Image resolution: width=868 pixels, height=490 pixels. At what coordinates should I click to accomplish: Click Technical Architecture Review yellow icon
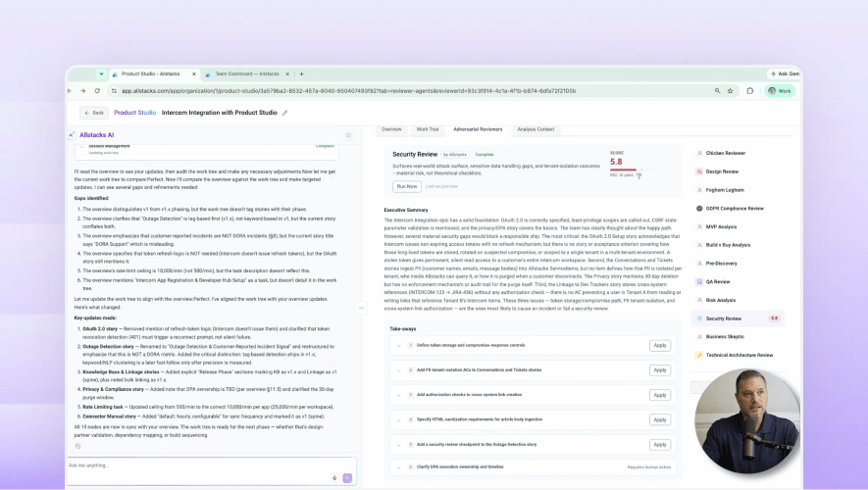tap(699, 355)
